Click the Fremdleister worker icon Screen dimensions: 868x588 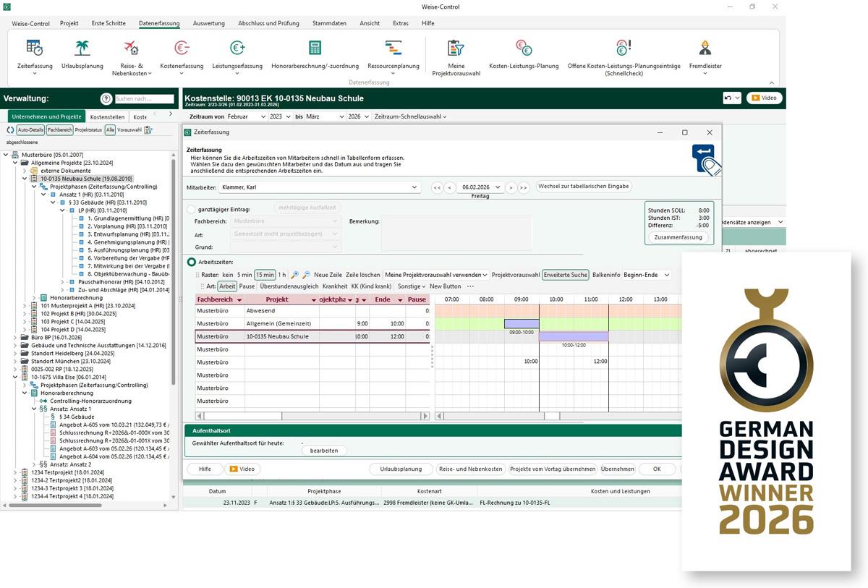705,49
